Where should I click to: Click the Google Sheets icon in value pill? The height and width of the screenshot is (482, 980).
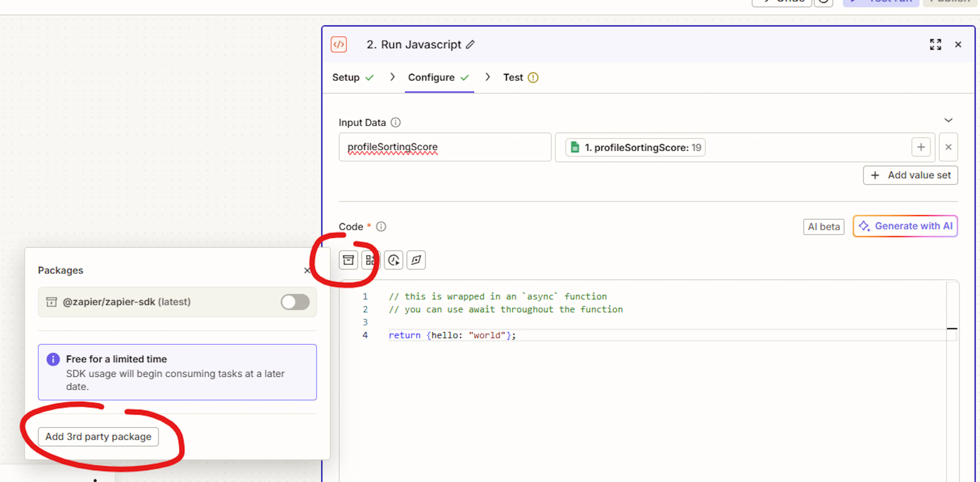coord(575,147)
